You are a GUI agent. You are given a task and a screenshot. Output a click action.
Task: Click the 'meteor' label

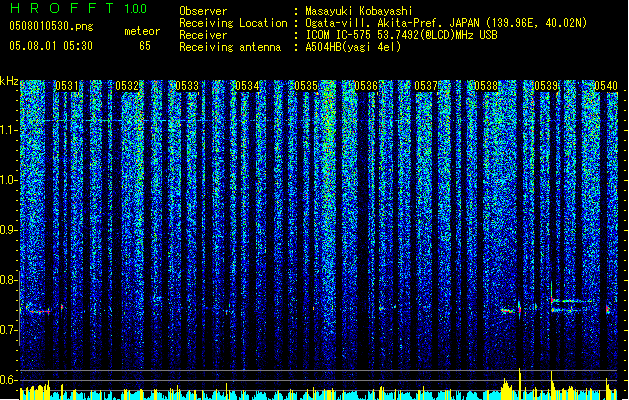click(x=142, y=31)
